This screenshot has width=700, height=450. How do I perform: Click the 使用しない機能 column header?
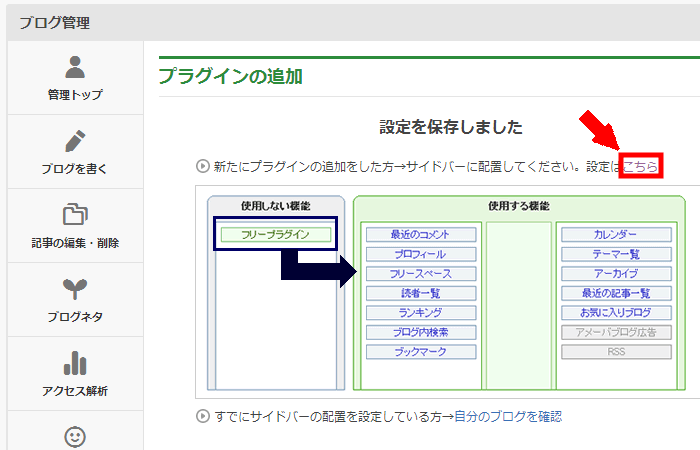(x=276, y=206)
